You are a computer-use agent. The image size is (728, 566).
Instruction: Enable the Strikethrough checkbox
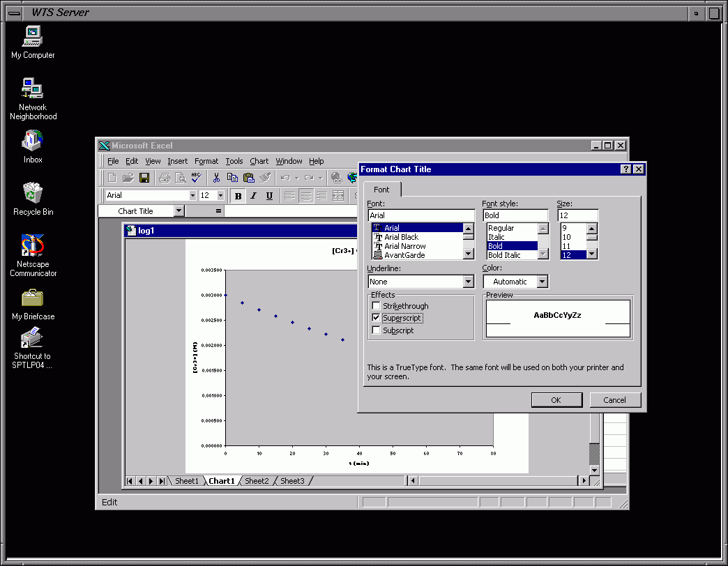pyautogui.click(x=377, y=306)
